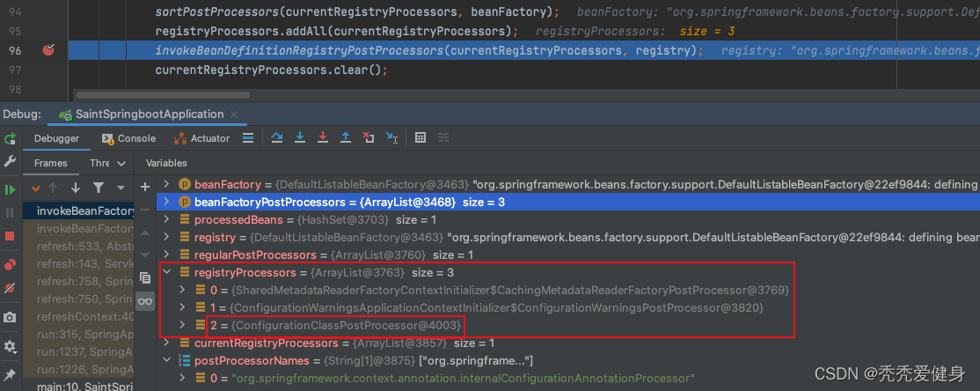Click the red Force Step Into icon
Screen dimensions: 980x391
click(x=323, y=138)
